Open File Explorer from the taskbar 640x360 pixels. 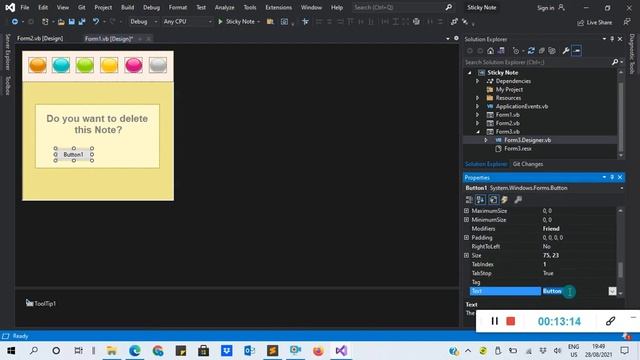tap(112, 351)
